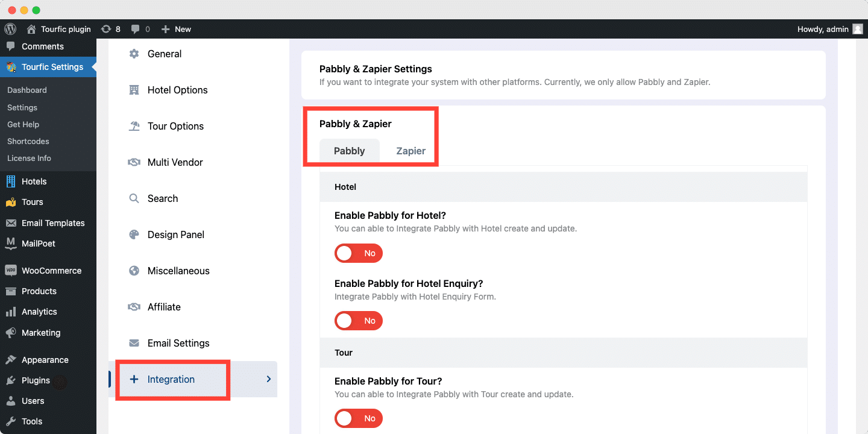Click the Marketing megaphone icon
The width and height of the screenshot is (868, 434).
[11, 333]
